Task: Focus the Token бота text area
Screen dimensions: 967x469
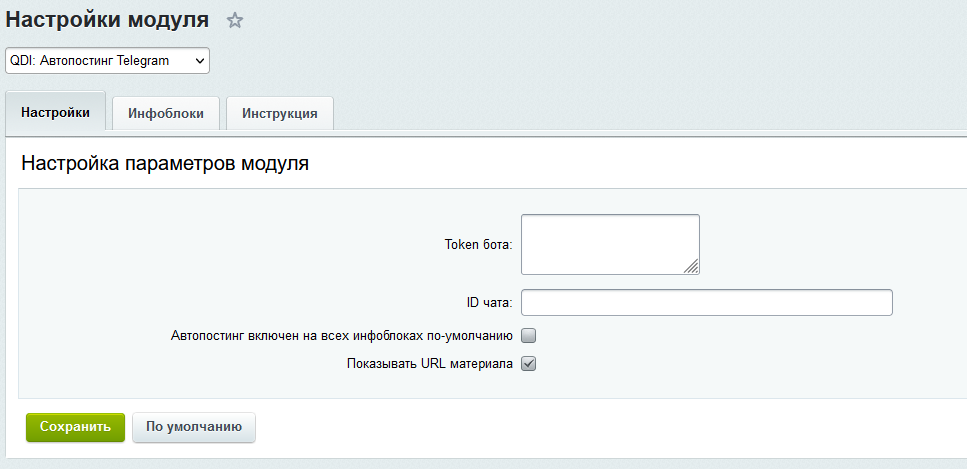Action: [x=608, y=243]
